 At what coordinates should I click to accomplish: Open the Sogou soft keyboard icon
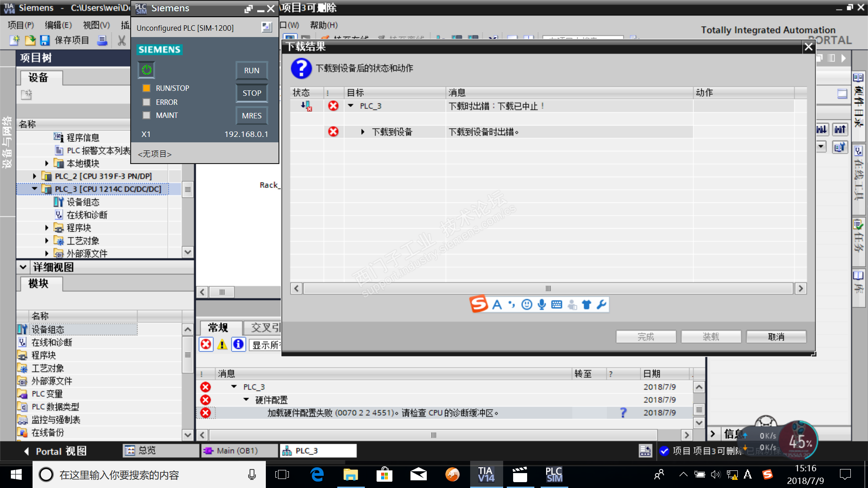click(x=557, y=305)
